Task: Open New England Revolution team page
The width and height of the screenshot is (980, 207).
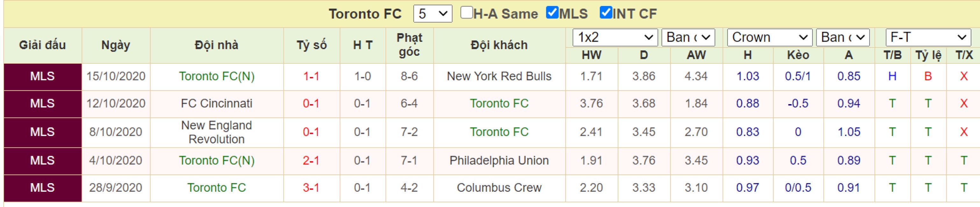Action: (217, 132)
